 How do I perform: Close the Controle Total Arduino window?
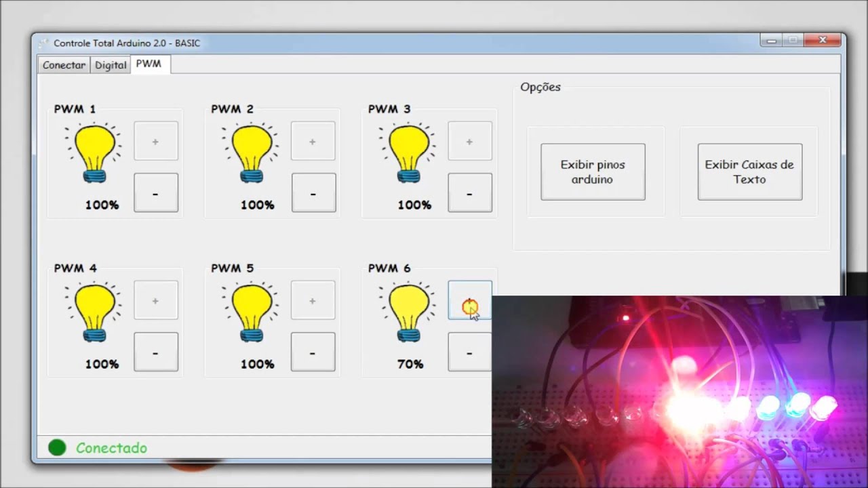(823, 41)
